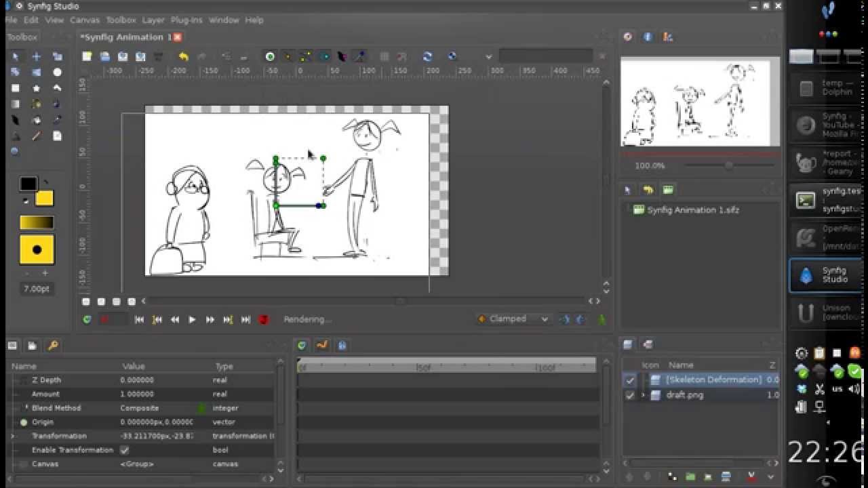Toggle the radius handles icon in the canvas toolbar
The width and height of the screenshot is (868, 488).
(324, 57)
